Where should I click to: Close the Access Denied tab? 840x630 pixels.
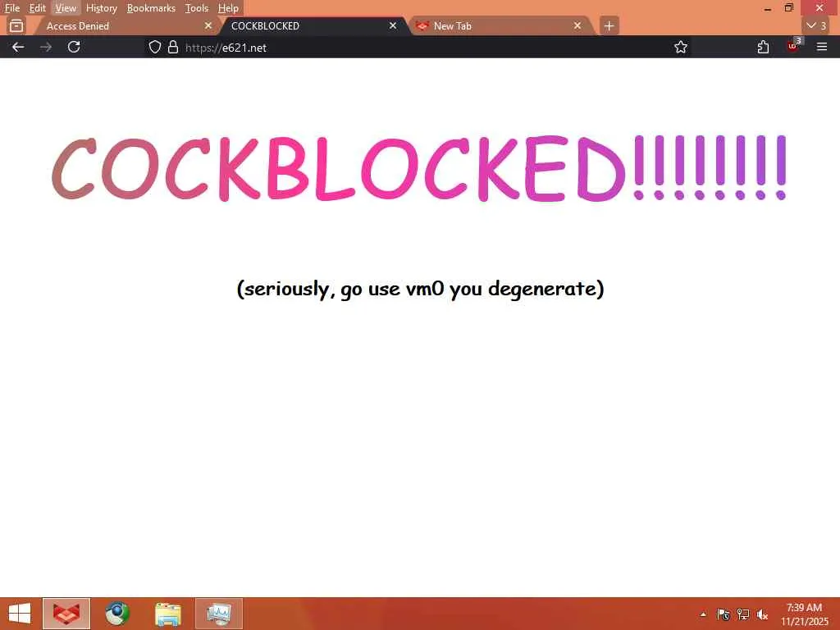pyautogui.click(x=208, y=25)
